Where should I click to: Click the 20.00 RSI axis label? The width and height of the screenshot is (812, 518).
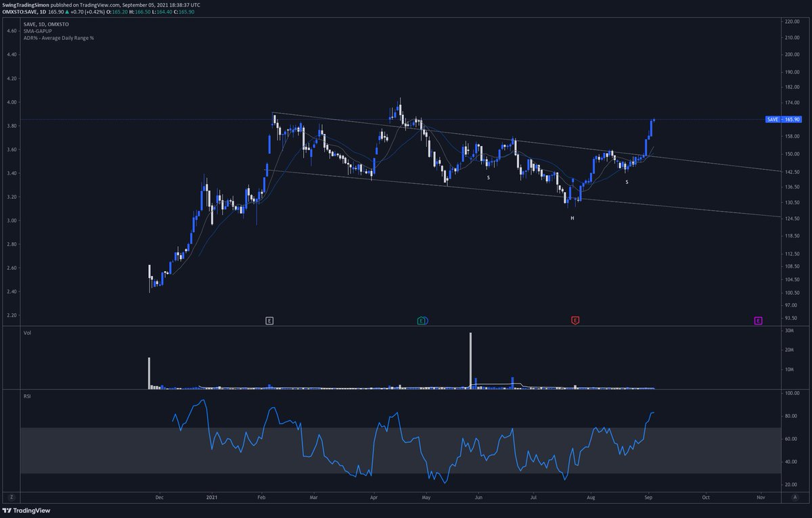coord(790,485)
